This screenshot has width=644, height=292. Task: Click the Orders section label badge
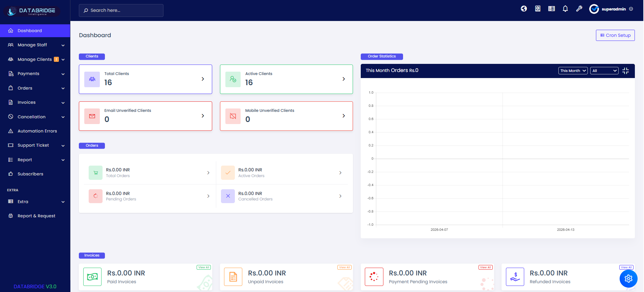click(x=92, y=146)
